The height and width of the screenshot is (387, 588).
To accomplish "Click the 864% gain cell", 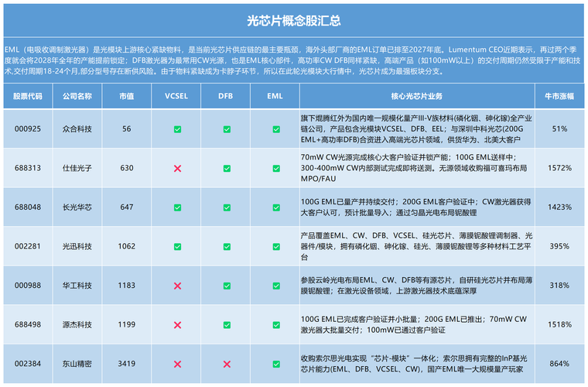I will [559, 364].
